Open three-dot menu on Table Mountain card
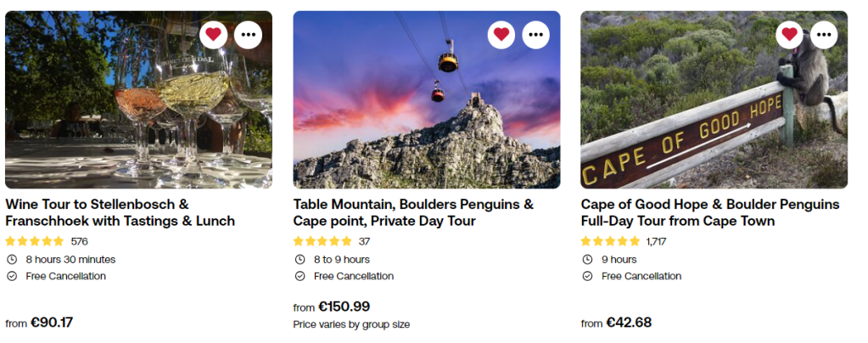 [x=535, y=35]
